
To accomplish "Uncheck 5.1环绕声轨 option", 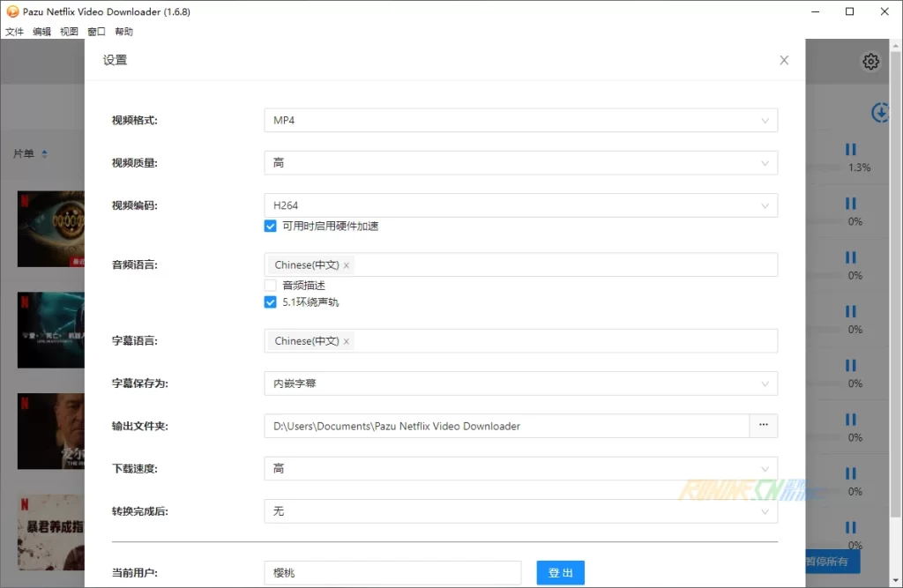I will point(271,302).
